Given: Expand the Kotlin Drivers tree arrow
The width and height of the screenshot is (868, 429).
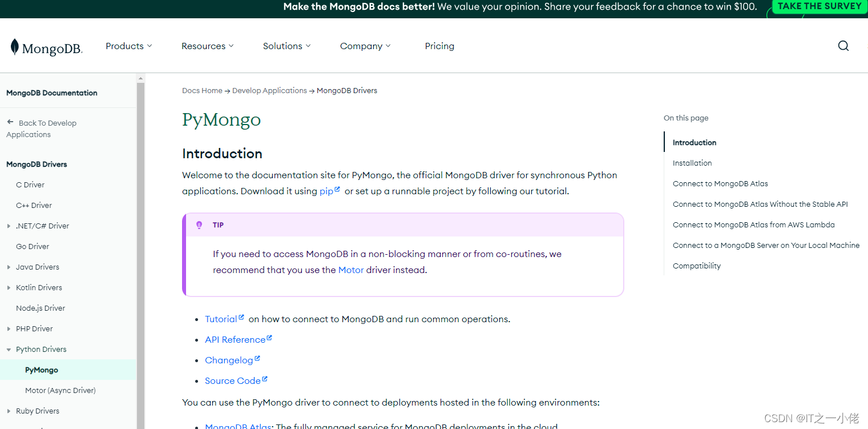Looking at the screenshot, I should point(9,288).
